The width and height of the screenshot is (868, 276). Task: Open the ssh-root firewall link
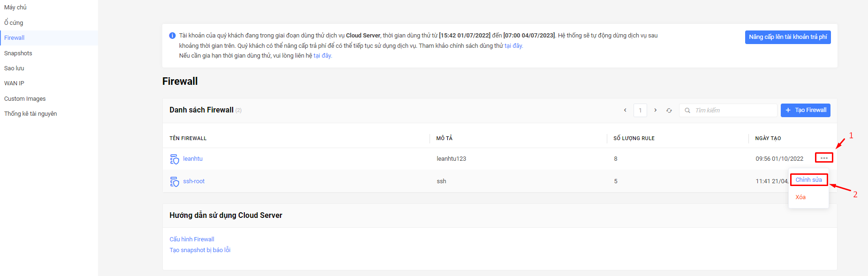click(194, 181)
